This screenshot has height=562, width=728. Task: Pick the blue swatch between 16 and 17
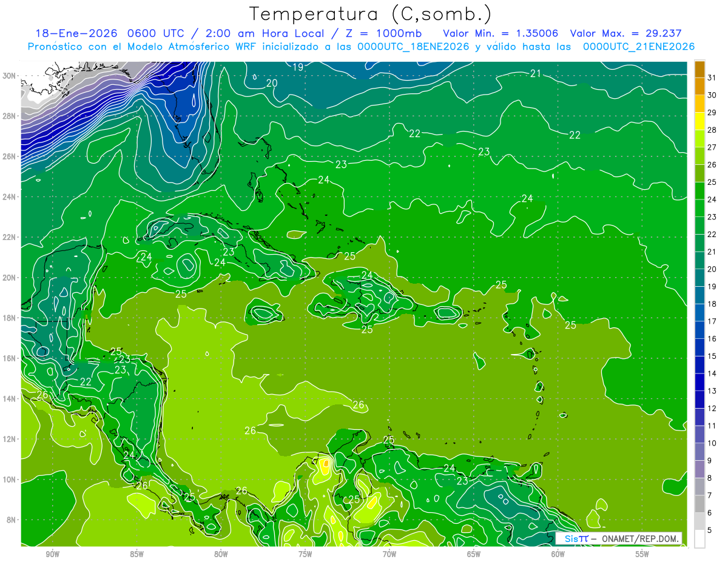699,330
